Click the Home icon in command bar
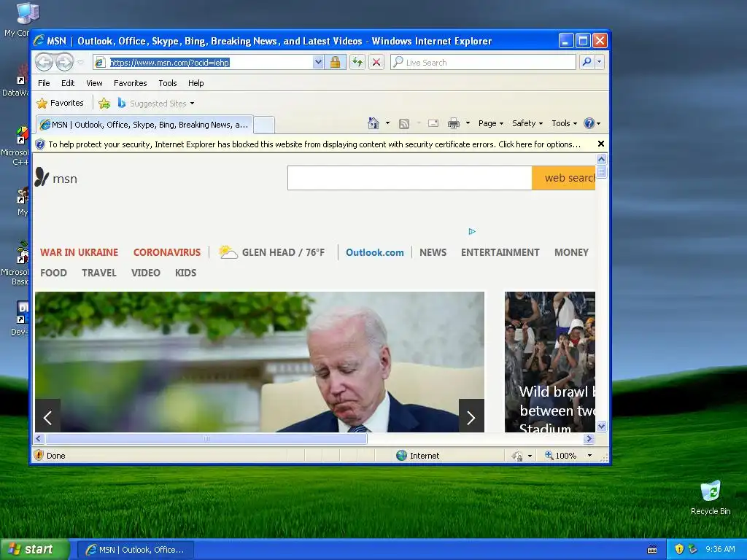The height and width of the screenshot is (560, 747). (373, 123)
